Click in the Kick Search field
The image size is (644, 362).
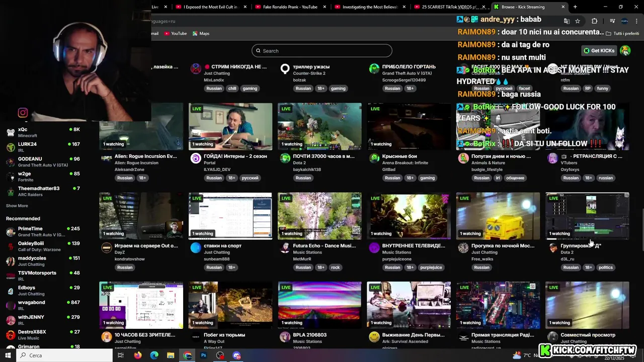(x=322, y=51)
